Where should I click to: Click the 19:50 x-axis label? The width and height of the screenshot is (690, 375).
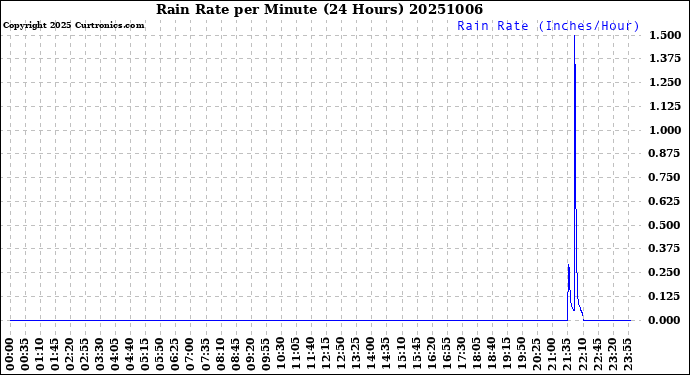point(522,355)
